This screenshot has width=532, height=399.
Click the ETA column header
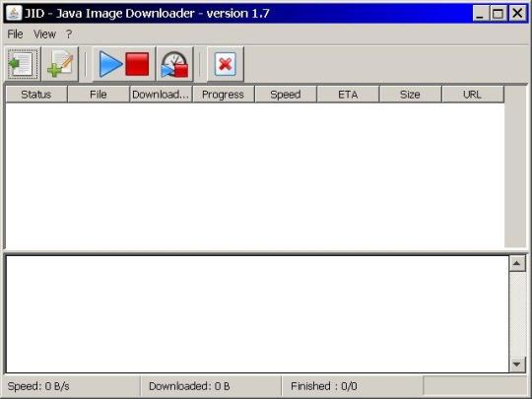pos(348,95)
